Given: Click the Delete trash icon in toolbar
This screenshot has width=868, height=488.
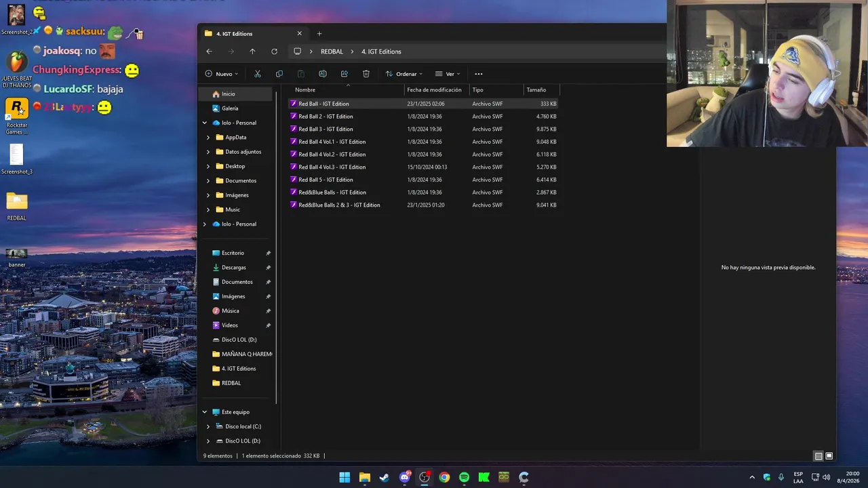Looking at the screenshot, I should tap(366, 74).
